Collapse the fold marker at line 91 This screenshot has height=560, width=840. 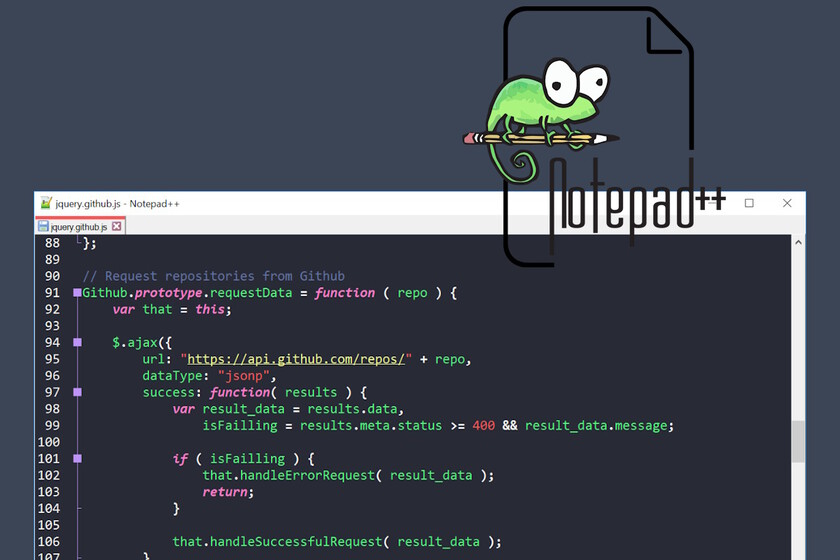point(77,293)
